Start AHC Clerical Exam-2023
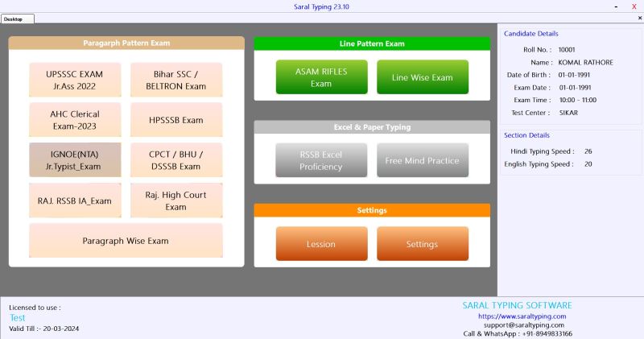Viewport: 644px width, 339px height. click(x=75, y=120)
